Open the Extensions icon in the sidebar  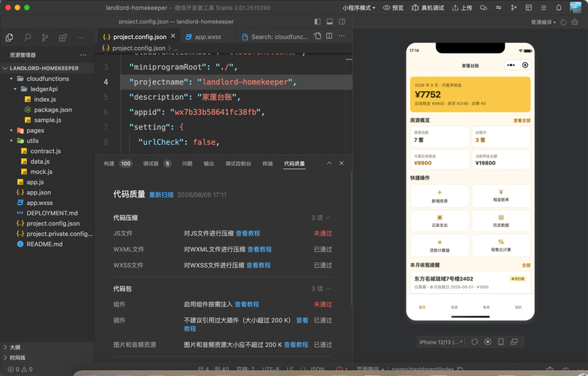[x=63, y=37]
